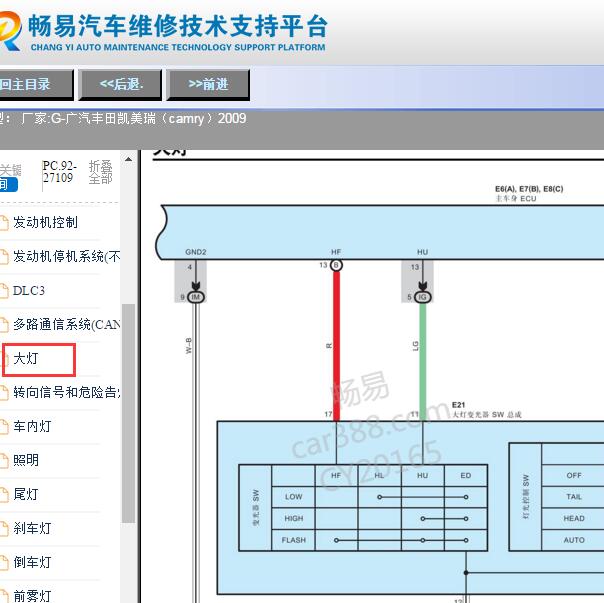
Task: Click OFF in light control table
Action: pyautogui.click(x=574, y=475)
